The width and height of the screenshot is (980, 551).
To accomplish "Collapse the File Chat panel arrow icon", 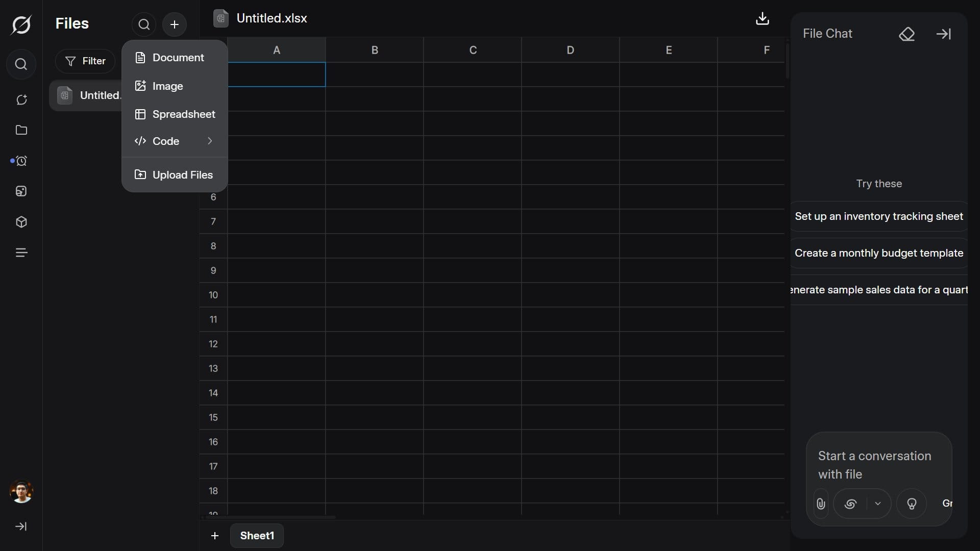I will pos(943,34).
